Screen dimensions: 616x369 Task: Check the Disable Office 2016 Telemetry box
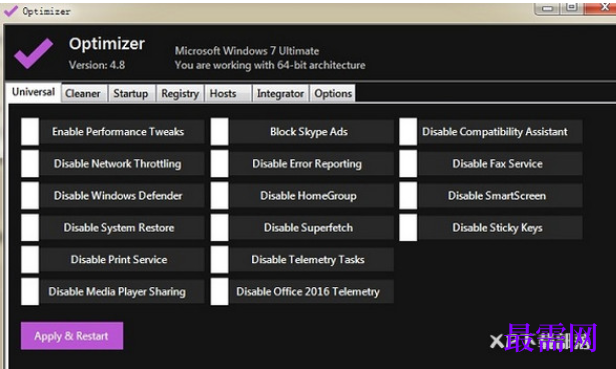[219, 292]
